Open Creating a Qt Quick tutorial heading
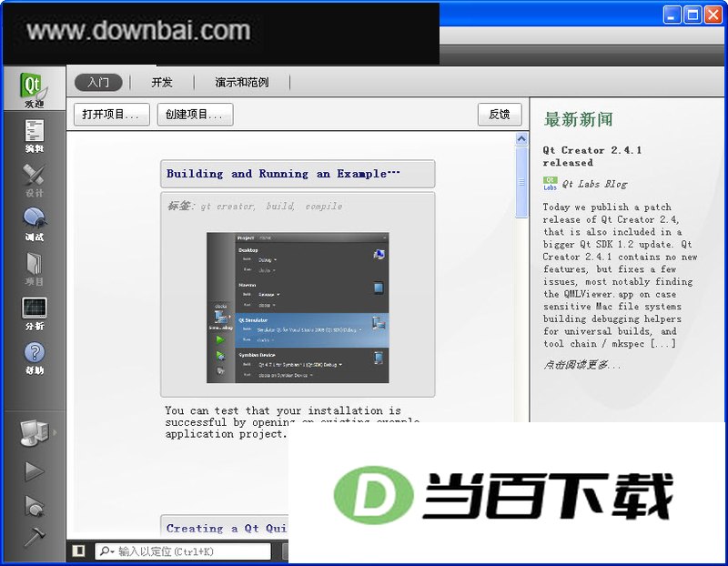Image resolution: width=728 pixels, height=566 pixels. (226, 529)
